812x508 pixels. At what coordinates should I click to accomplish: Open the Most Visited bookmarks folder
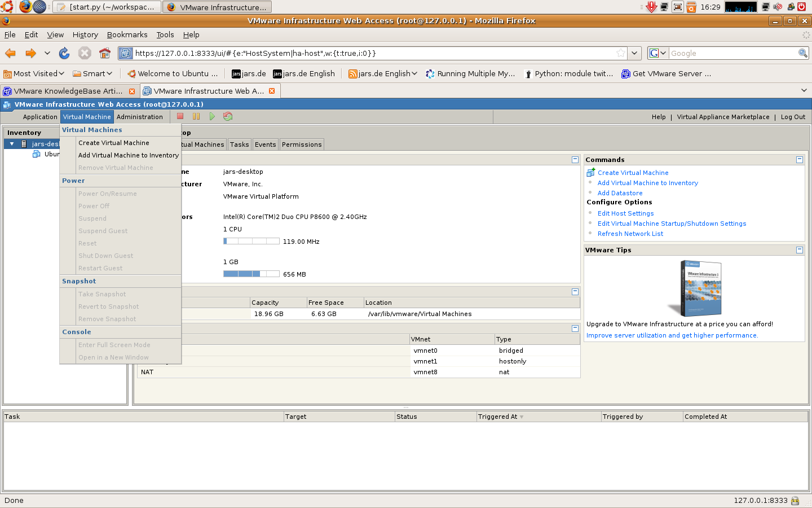pos(34,73)
